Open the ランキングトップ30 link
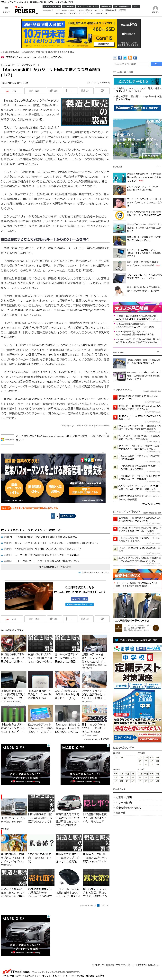This screenshot has height=980, width=162. tap(151, 504)
